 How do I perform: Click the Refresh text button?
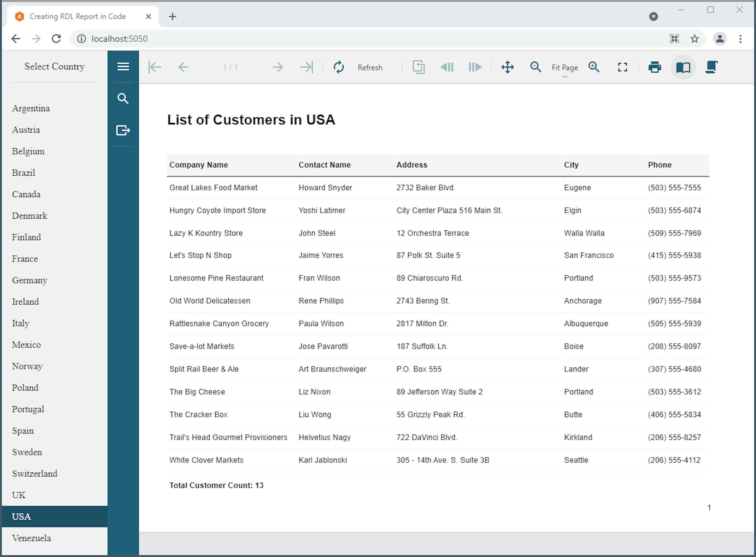(370, 67)
